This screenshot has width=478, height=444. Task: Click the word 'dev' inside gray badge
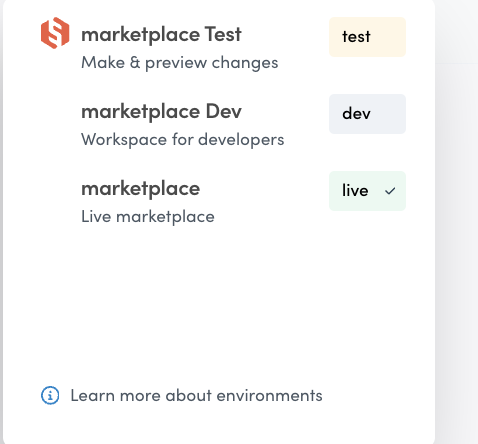356,114
